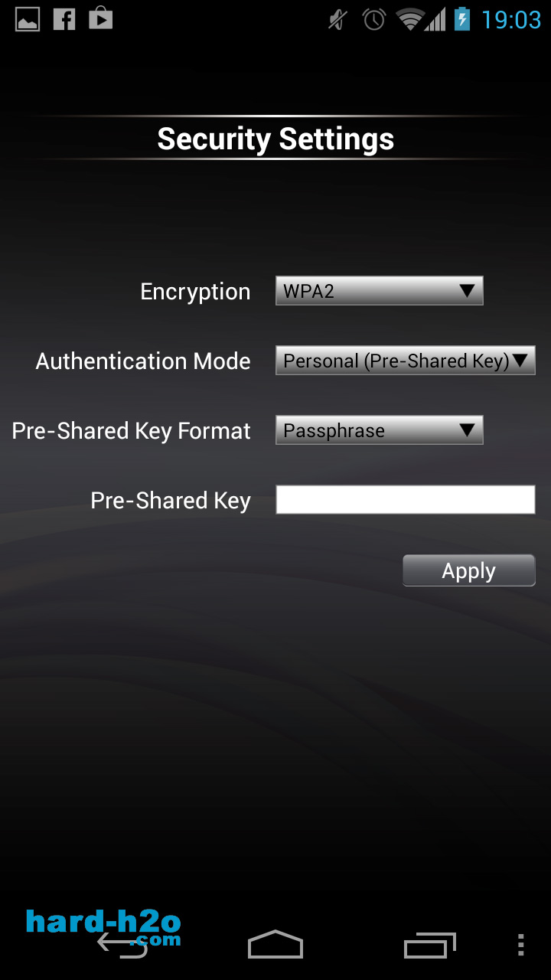551x980 pixels.
Task: Tap the Apply button
Action: pos(468,570)
